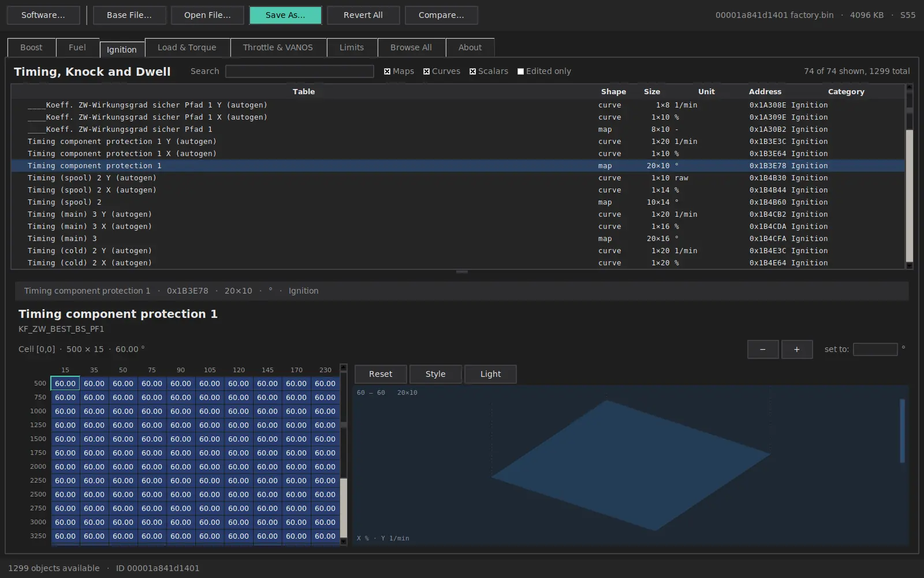
Task: Decrease cell value with minus button
Action: coord(763,349)
